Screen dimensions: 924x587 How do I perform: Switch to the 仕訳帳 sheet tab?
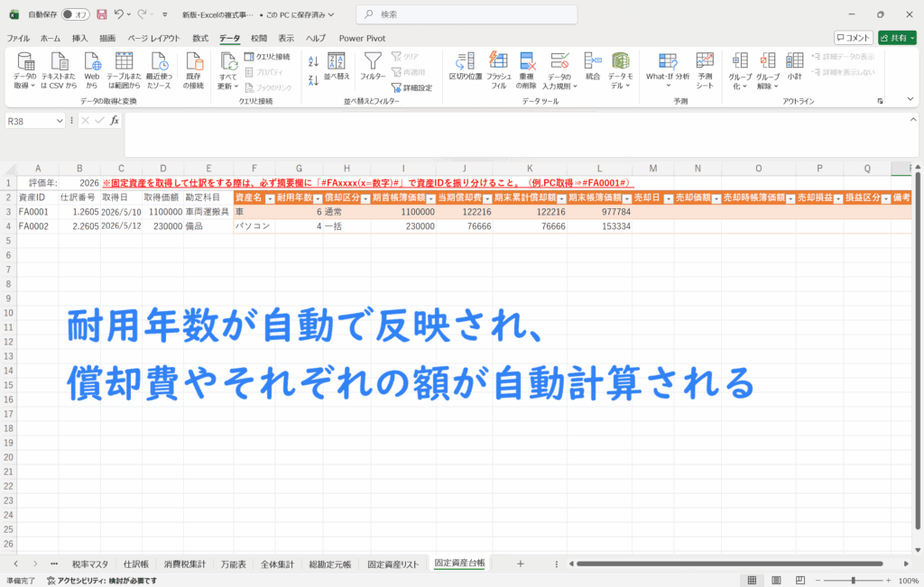tap(138, 564)
